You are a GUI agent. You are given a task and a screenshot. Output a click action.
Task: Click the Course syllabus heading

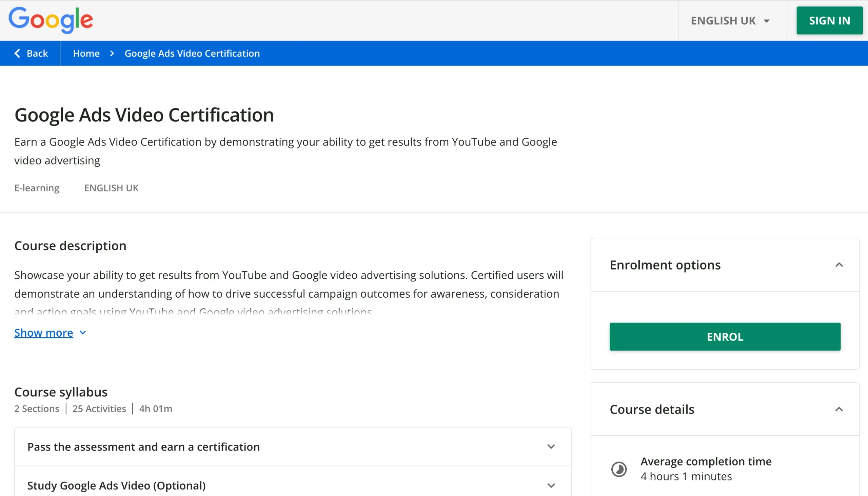[x=61, y=392]
